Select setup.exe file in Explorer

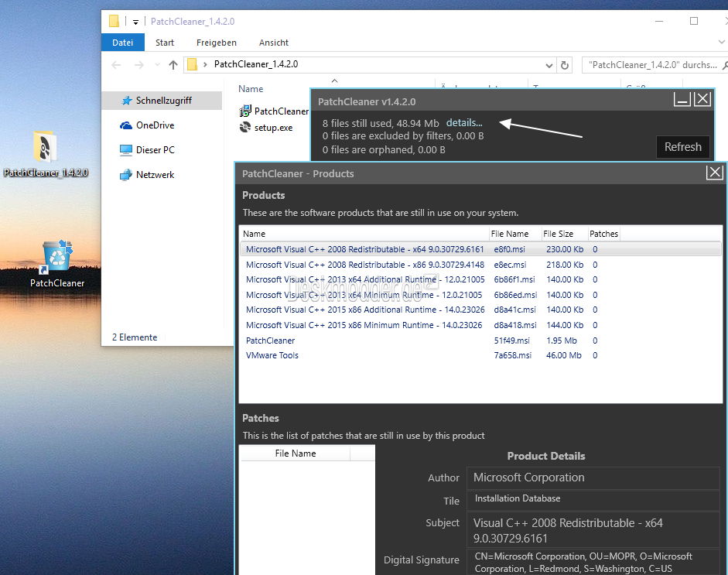(266, 127)
